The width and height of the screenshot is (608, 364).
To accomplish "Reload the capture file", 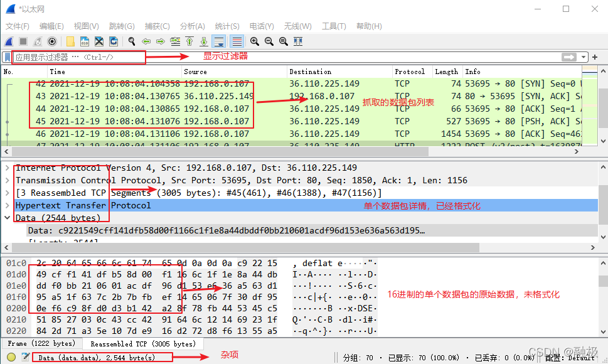I will coord(113,41).
